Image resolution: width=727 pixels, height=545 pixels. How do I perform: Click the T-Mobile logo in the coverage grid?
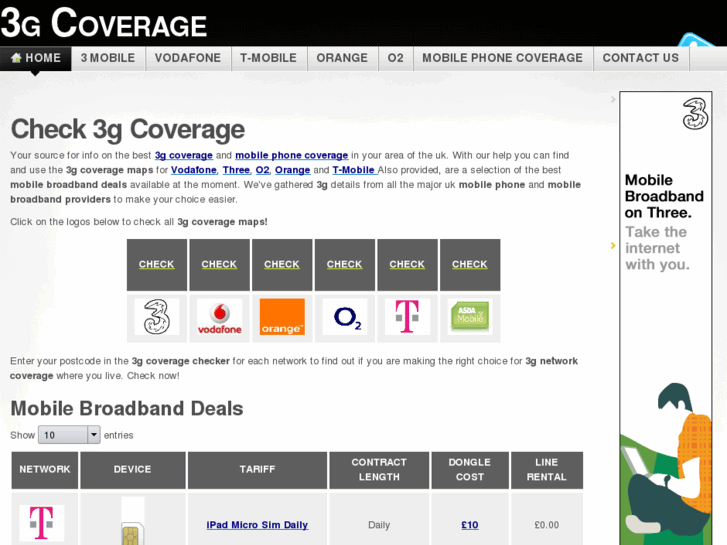[407, 317]
